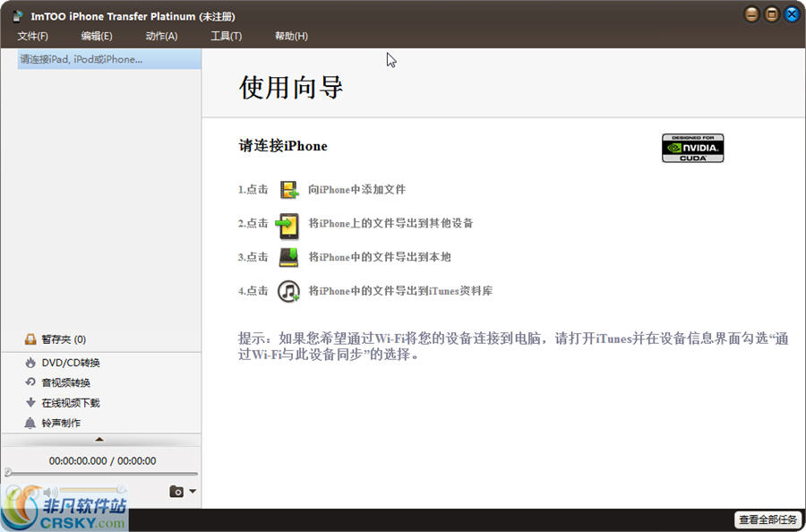
Task: Open the 工具(T) menu
Action: 227,36
